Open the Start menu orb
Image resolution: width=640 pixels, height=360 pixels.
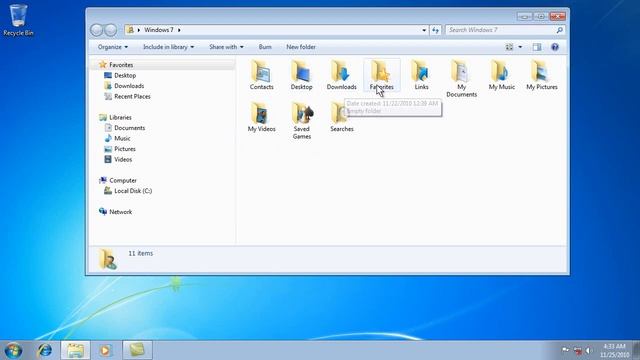(13, 350)
